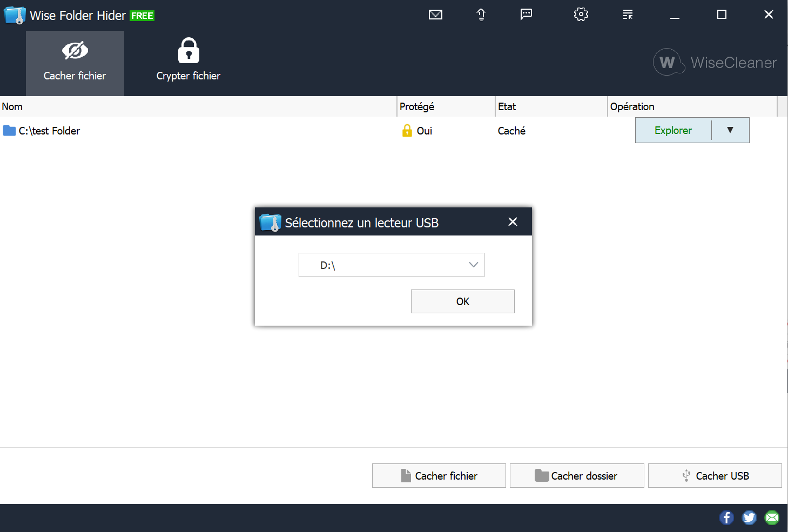Viewport: 788px width, 532px height.
Task: Open the Twitter share icon
Action: coord(749,518)
